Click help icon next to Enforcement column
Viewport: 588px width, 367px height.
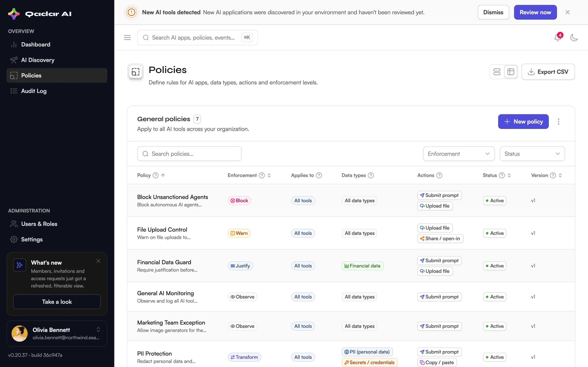point(262,175)
